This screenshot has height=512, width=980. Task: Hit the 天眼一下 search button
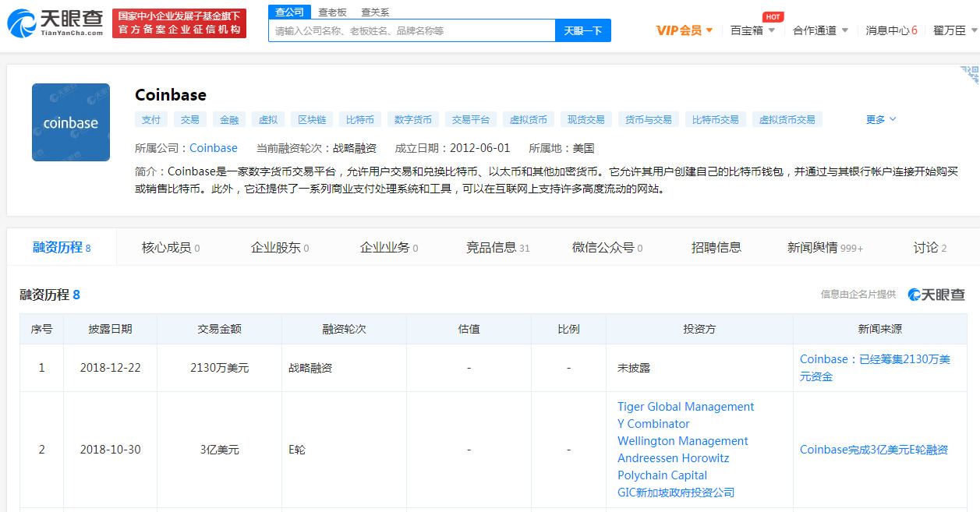tap(583, 30)
